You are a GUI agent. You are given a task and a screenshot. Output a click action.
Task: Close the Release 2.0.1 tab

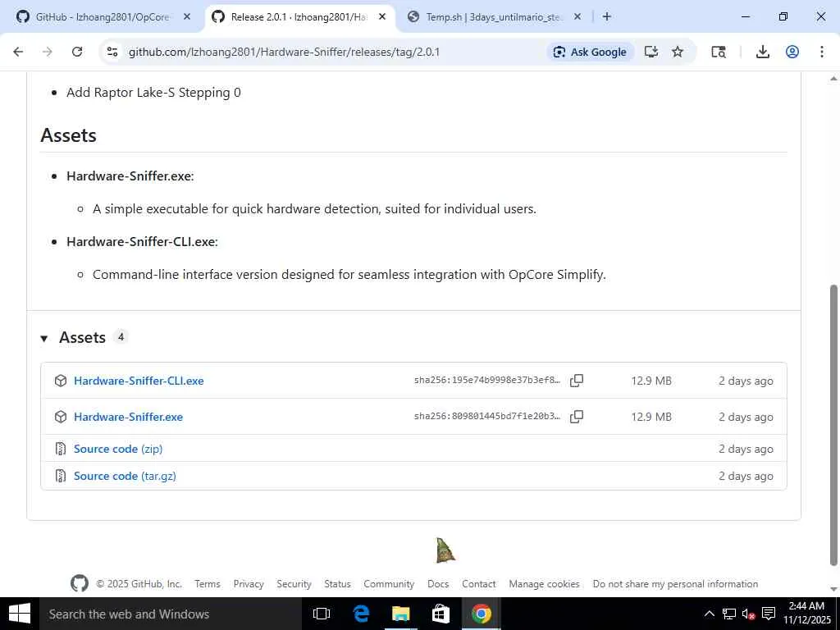382,17
